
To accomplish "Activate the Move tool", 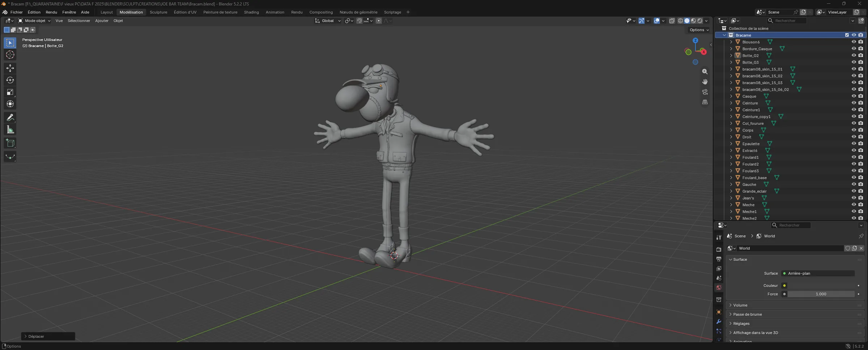I will [10, 68].
